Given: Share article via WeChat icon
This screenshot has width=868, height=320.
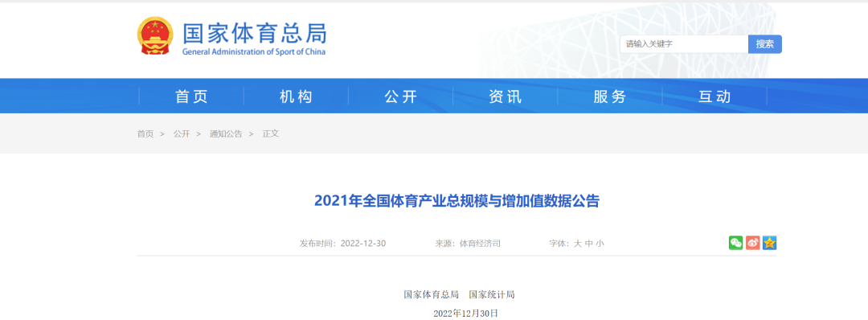Looking at the screenshot, I should [x=735, y=243].
